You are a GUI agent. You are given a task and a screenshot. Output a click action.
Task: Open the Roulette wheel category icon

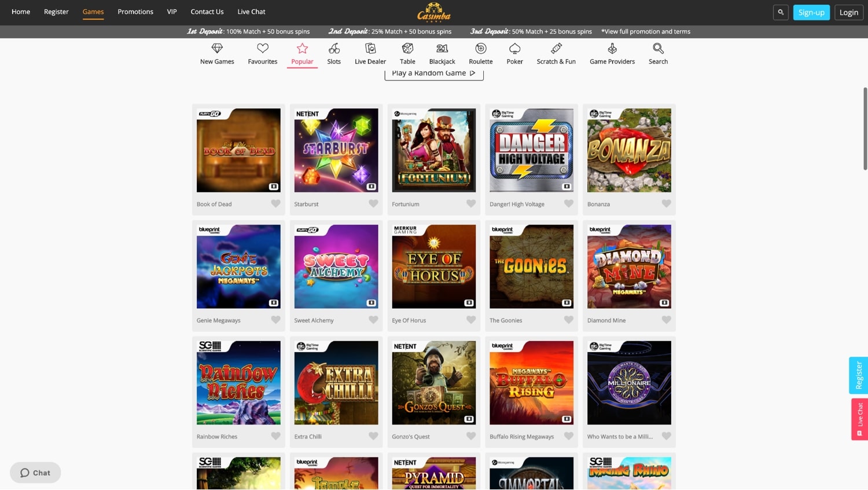click(x=481, y=49)
